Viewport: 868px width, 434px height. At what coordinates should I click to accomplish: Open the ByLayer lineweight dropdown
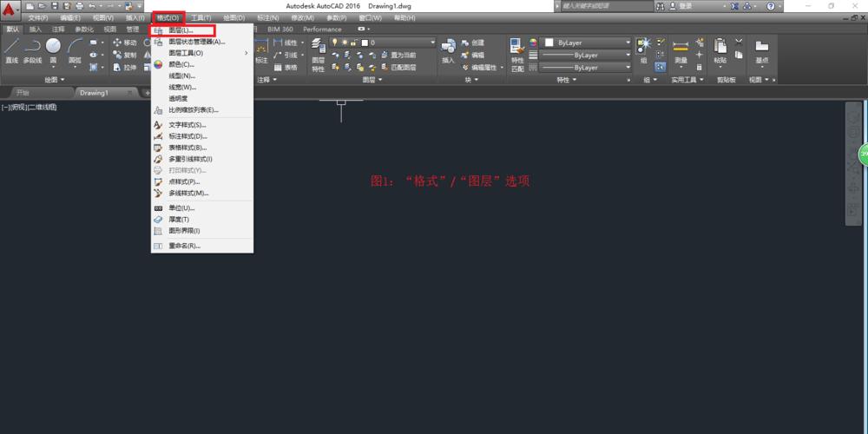coord(586,55)
